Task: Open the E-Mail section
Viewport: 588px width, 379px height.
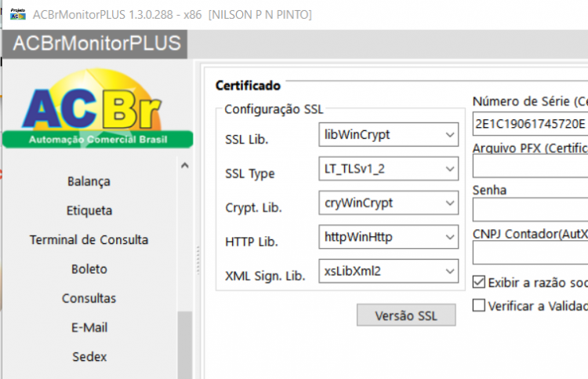Action: (89, 327)
